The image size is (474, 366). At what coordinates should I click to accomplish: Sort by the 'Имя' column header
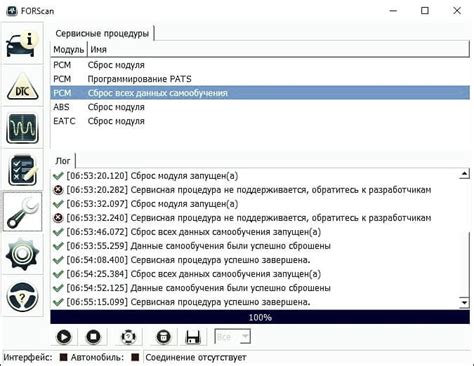coord(278,49)
